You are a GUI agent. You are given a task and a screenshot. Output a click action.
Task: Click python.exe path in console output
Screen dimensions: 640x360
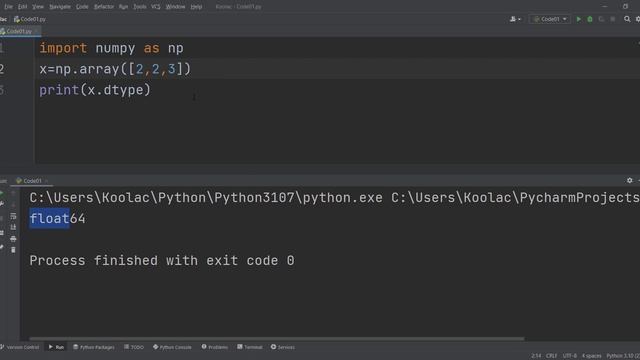(206, 198)
